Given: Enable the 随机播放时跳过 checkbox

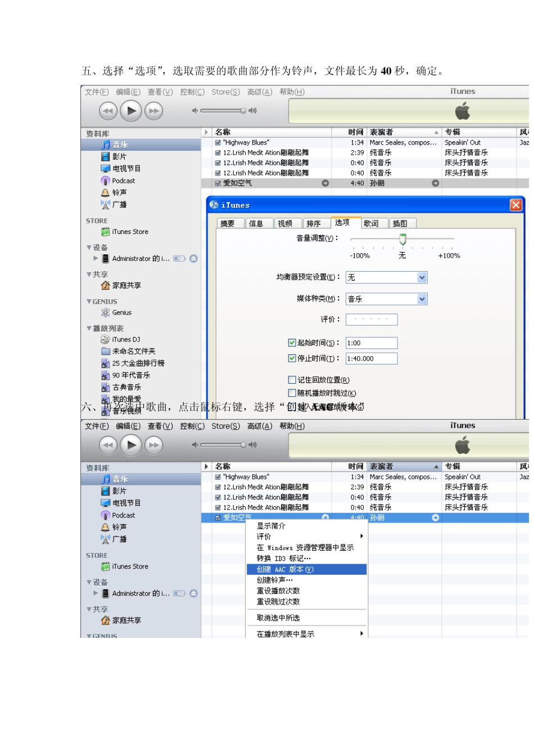Looking at the screenshot, I should (292, 393).
